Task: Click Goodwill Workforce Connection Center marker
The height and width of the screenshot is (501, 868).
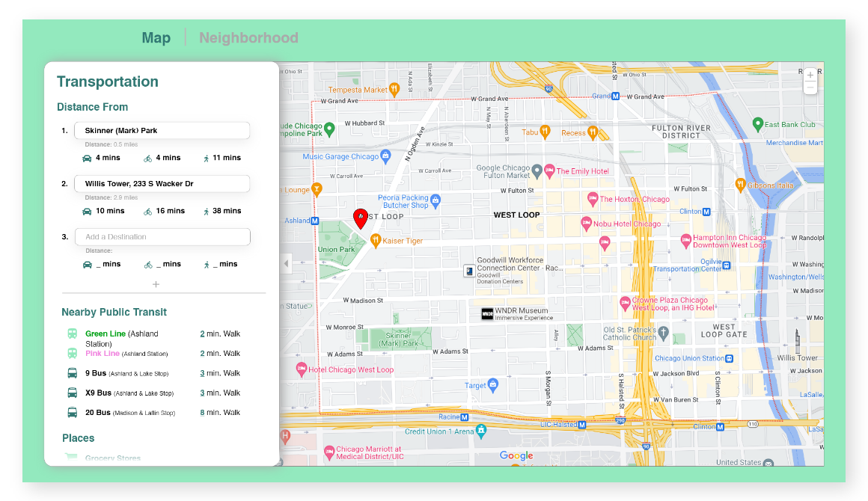Action: click(x=469, y=271)
